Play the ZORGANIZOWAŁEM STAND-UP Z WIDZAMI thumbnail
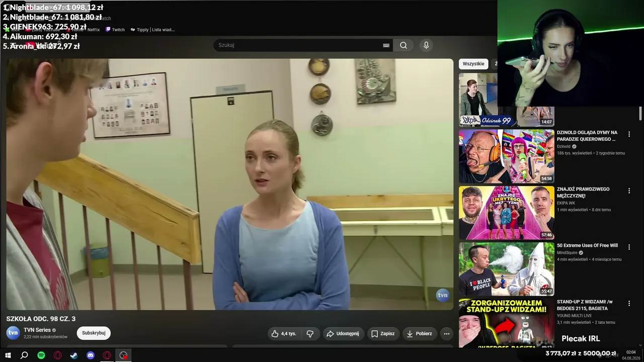 click(506, 323)
